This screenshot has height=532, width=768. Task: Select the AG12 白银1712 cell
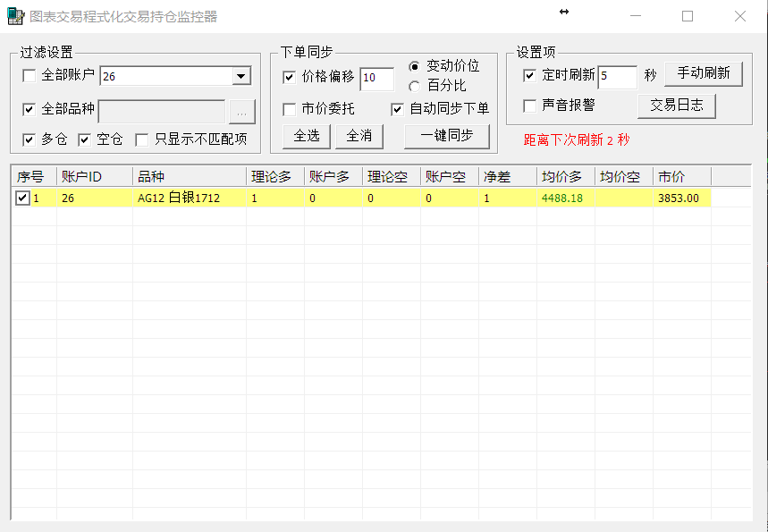click(x=190, y=198)
